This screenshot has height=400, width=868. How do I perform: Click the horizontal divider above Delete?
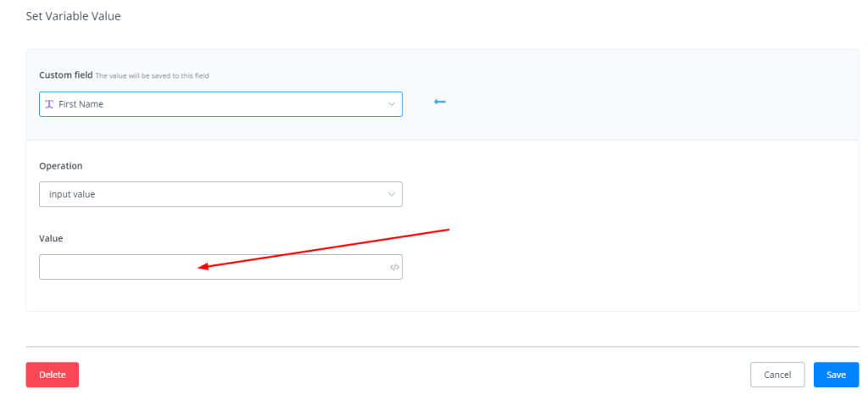(442, 347)
